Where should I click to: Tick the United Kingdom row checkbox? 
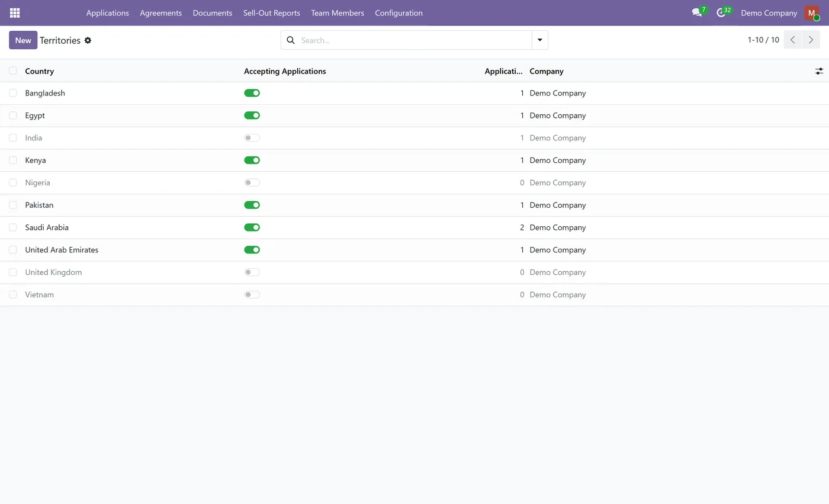pos(13,272)
